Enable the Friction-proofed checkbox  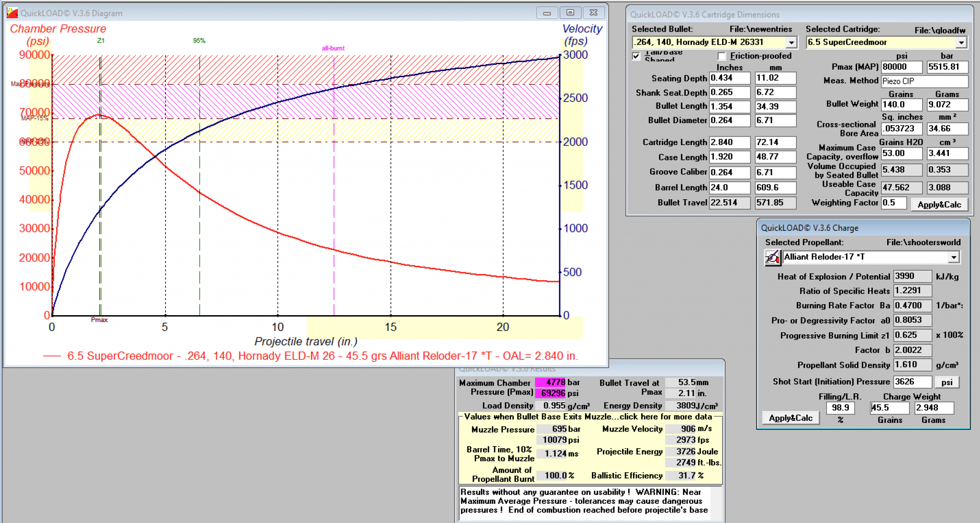coord(722,56)
